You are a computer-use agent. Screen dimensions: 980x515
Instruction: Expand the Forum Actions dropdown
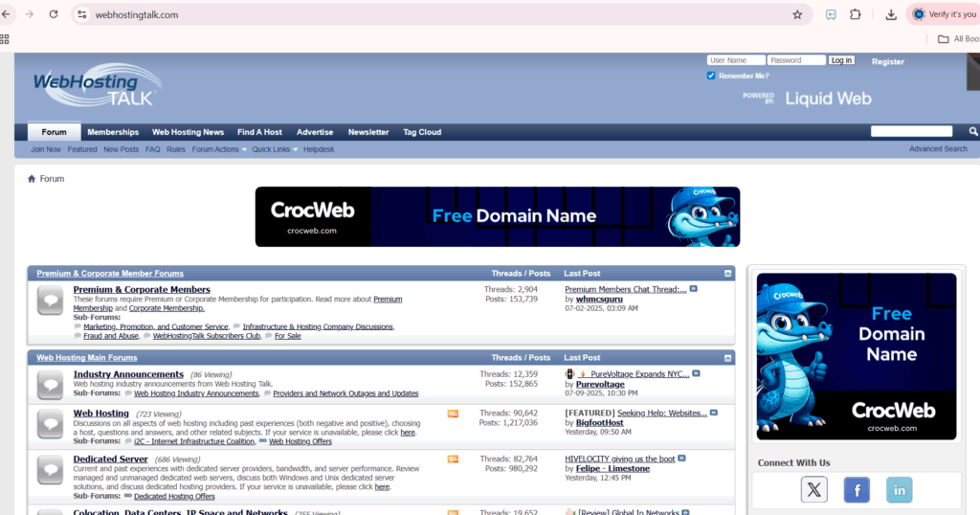pyautogui.click(x=219, y=149)
